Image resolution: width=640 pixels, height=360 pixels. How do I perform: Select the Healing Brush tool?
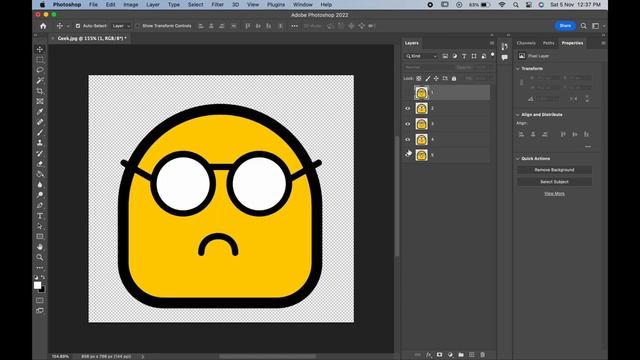[x=40, y=122]
